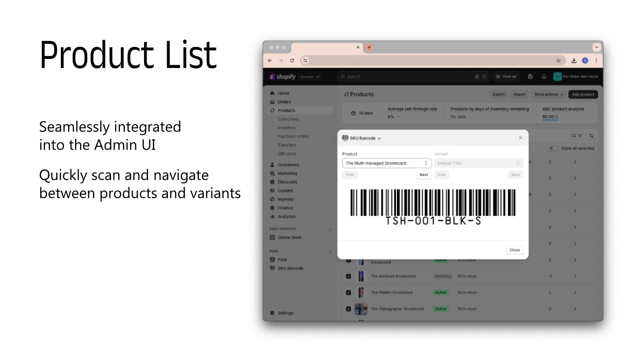Screen dimensions: 644x362
Task: Go back in browser history
Action: (270, 60)
